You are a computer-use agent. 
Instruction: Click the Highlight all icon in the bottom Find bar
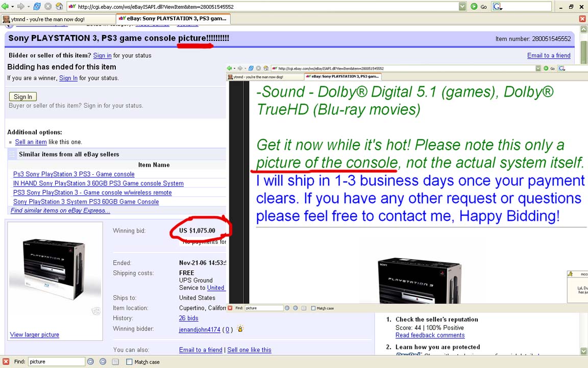(x=115, y=362)
